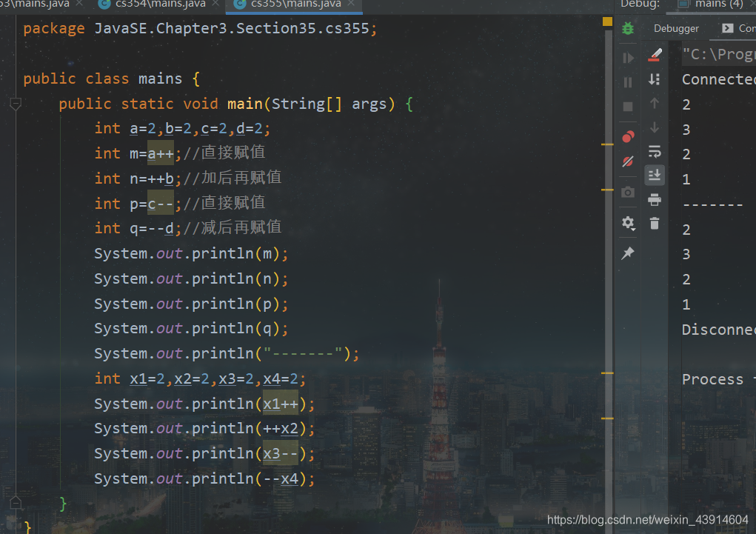Open debug settings gear dropdown

pos(628,223)
